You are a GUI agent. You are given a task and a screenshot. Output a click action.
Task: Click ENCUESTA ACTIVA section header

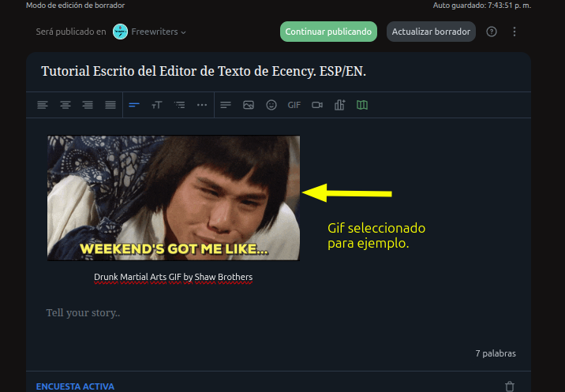75,386
